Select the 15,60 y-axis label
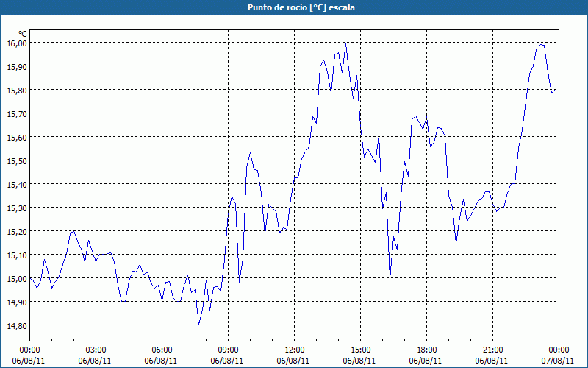This screenshot has width=588, height=368. (x=17, y=137)
